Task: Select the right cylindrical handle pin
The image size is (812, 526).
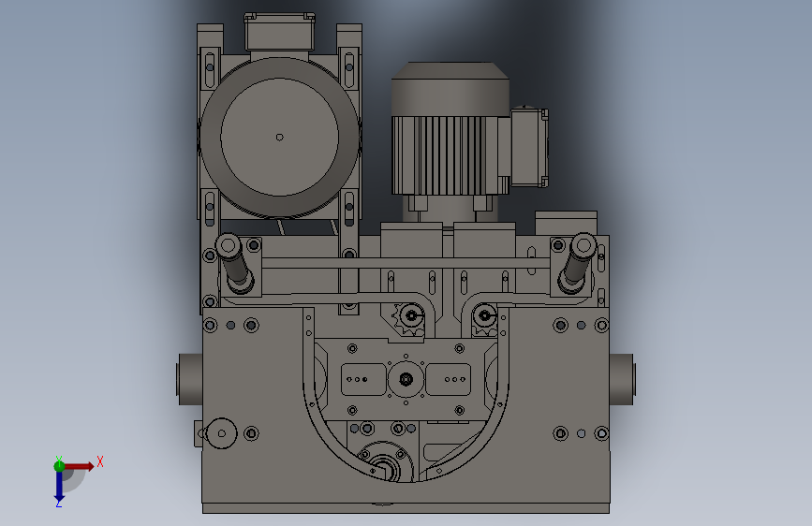Action: [x=577, y=264]
